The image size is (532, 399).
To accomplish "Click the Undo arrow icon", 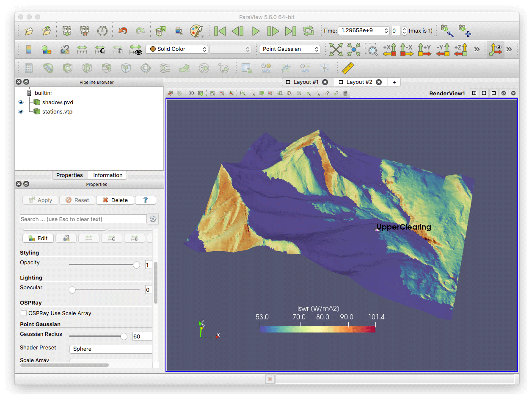I will [x=123, y=31].
